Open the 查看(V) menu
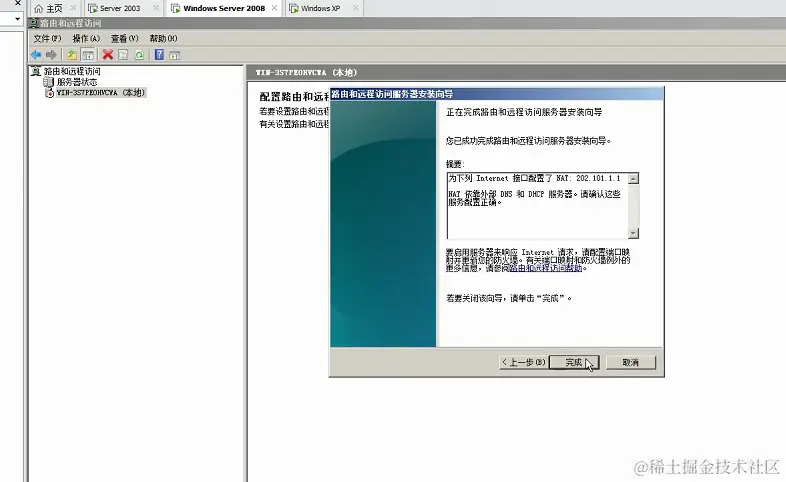This screenshot has width=786, height=482. (x=124, y=38)
